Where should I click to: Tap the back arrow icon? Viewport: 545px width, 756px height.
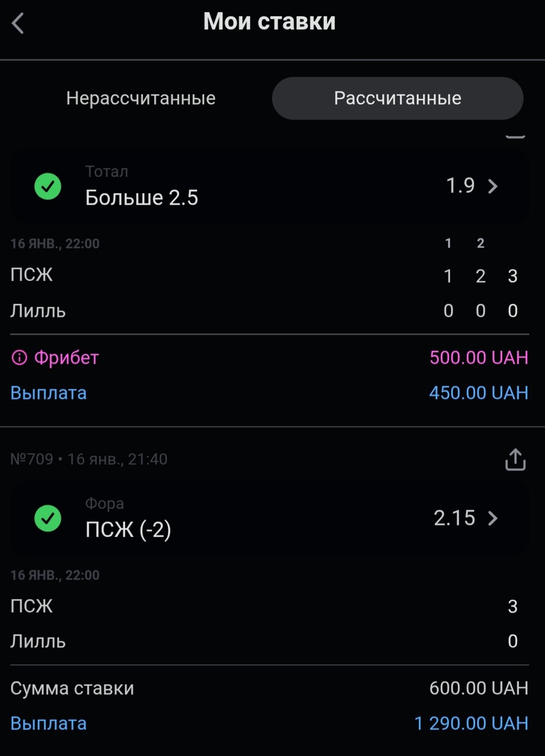point(18,23)
